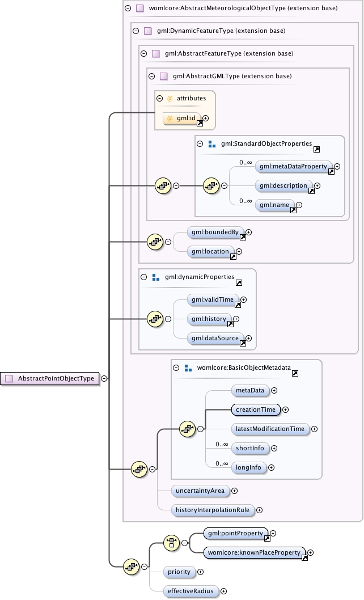Click type icon of gml:DynamicFeatureType
Image resolution: width=364 pixels, height=600 pixels.
148,31
